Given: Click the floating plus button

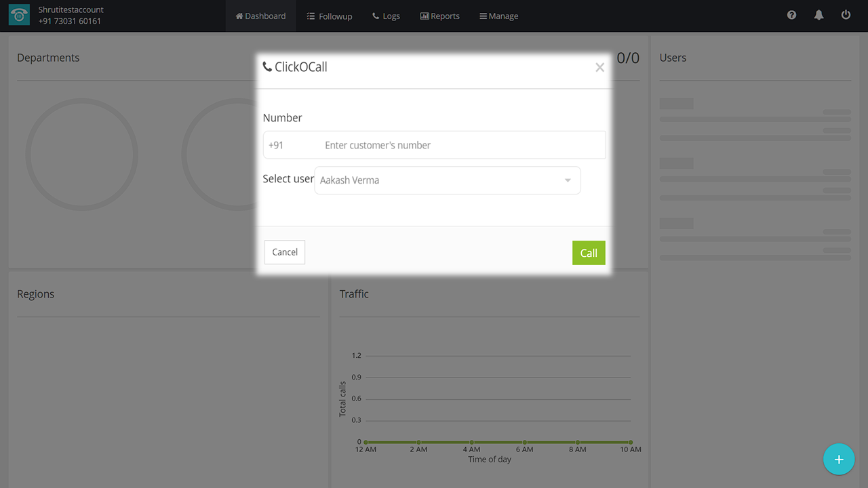Looking at the screenshot, I should pos(839,460).
